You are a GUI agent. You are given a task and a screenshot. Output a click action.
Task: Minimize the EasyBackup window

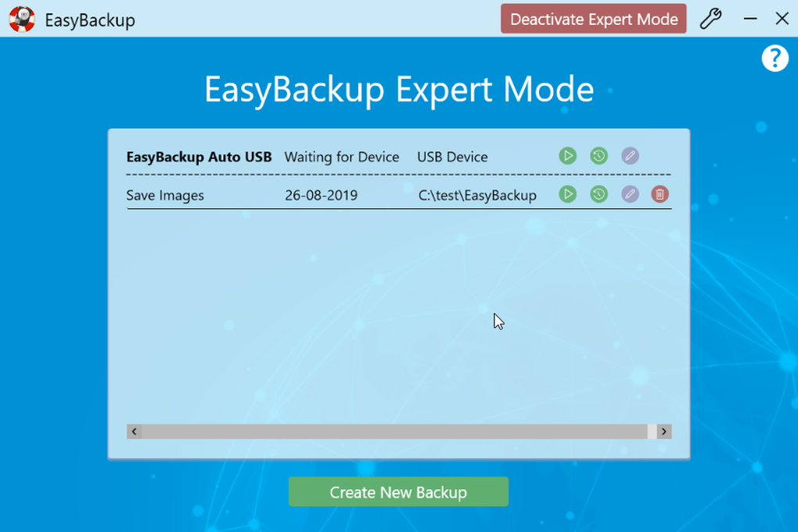[750, 19]
